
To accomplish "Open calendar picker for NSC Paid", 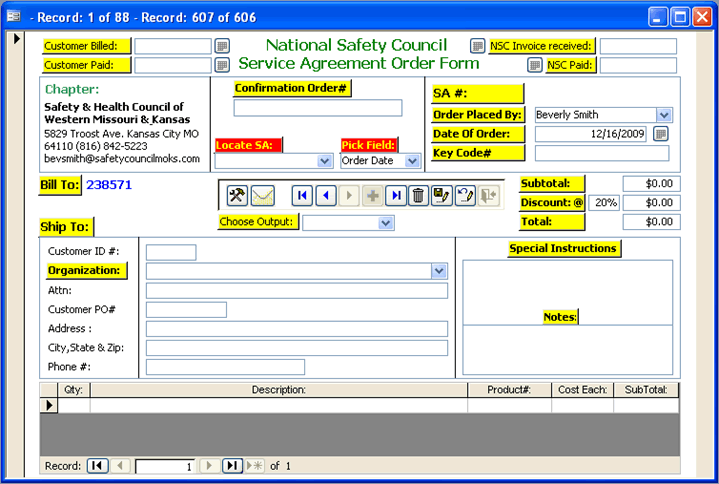I will (x=535, y=65).
